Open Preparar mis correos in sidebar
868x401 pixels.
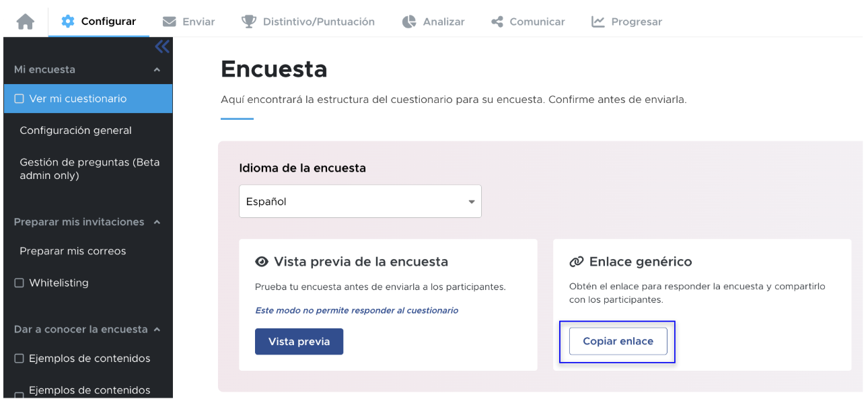[73, 251]
